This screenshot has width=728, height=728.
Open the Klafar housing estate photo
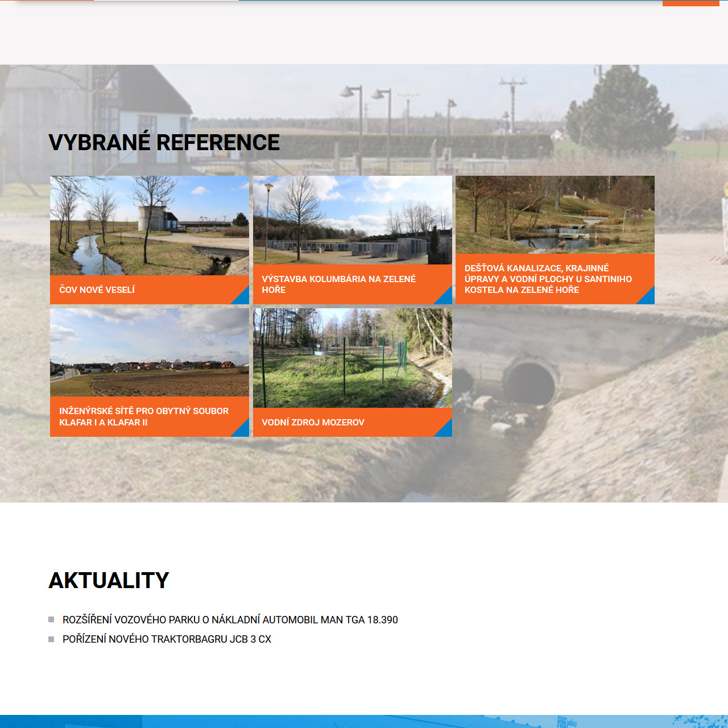150,353
